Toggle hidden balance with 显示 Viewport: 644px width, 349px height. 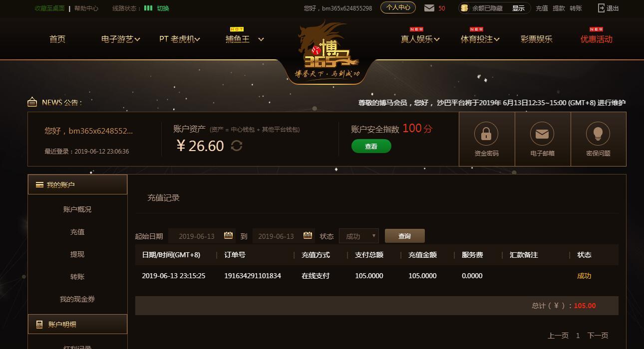(x=518, y=8)
